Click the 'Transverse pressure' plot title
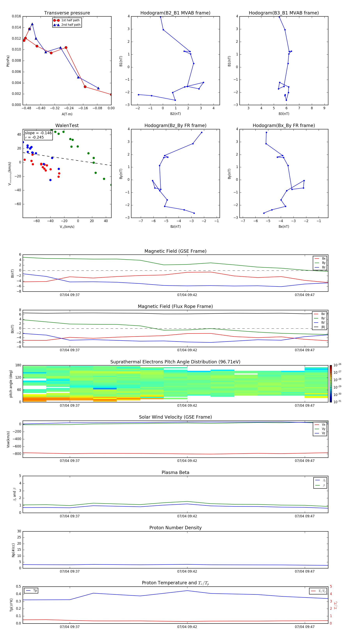 [67, 13]
